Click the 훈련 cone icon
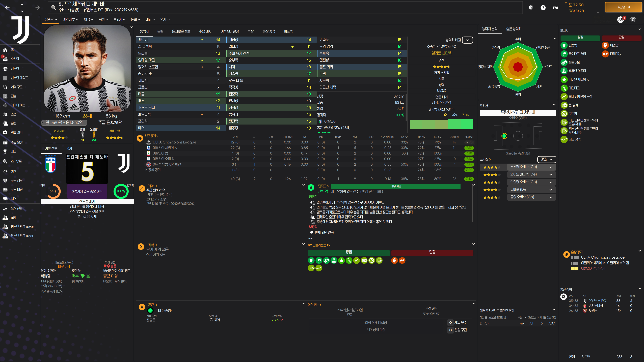 142,307
